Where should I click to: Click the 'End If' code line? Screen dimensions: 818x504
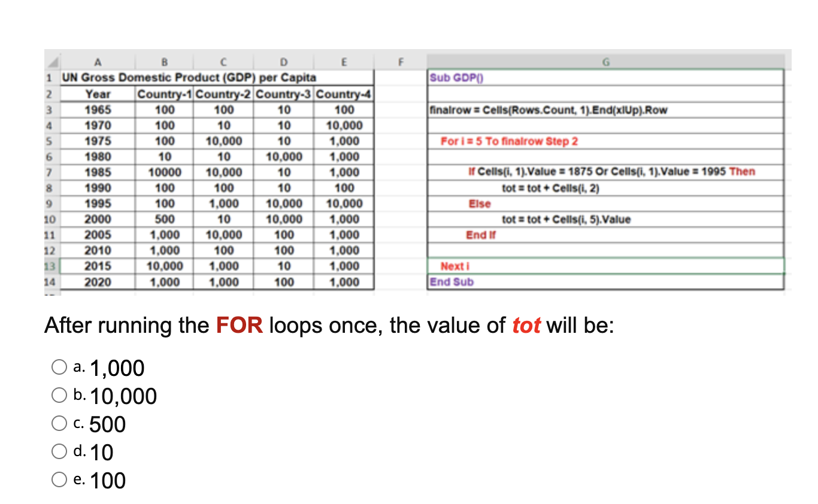(x=605, y=235)
